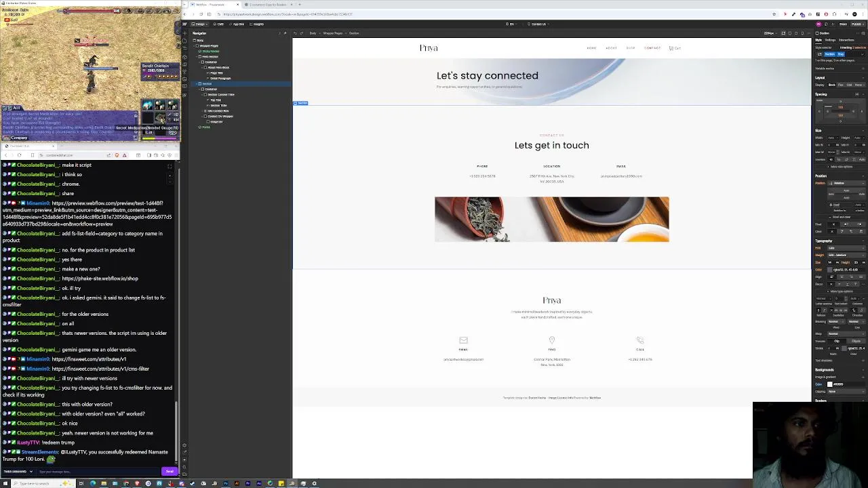Screen dimensions: 868x488
Task: Open the Position Relative dropdown
Action: [846, 183]
